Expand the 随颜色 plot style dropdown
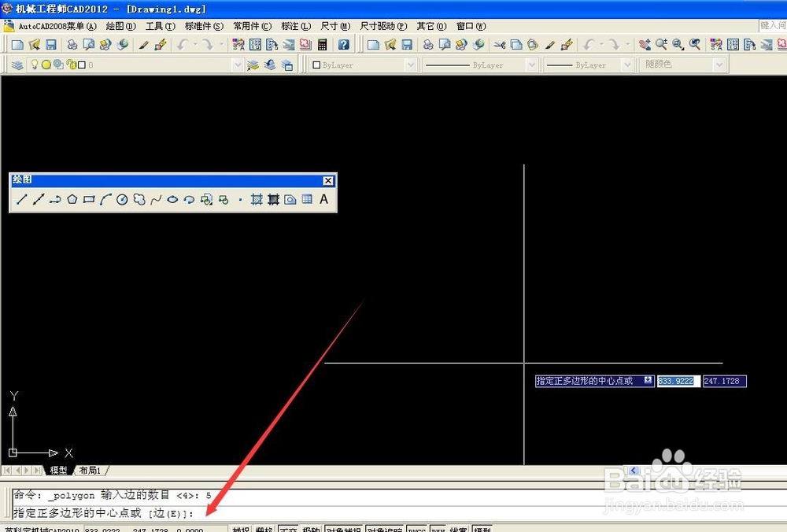Image resolution: width=787 pixels, height=532 pixels. click(719, 65)
